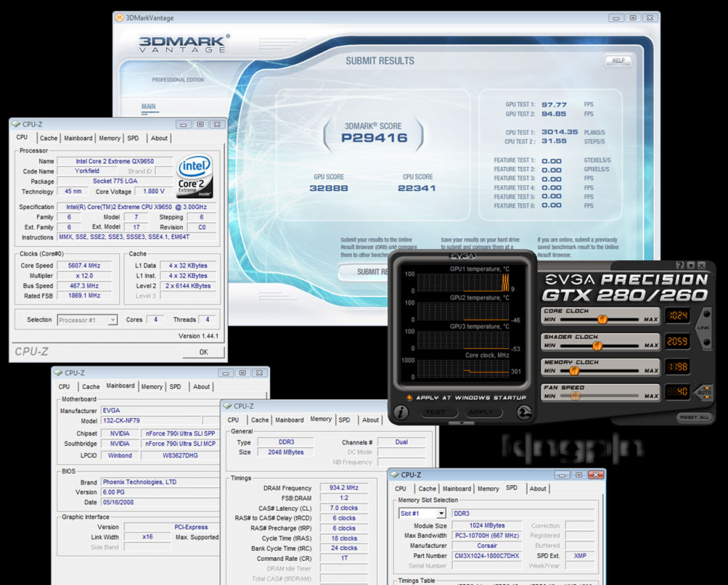728x585 pixels.
Task: Select Mainboard tab in SPD CPU-Z window
Action: (x=457, y=488)
